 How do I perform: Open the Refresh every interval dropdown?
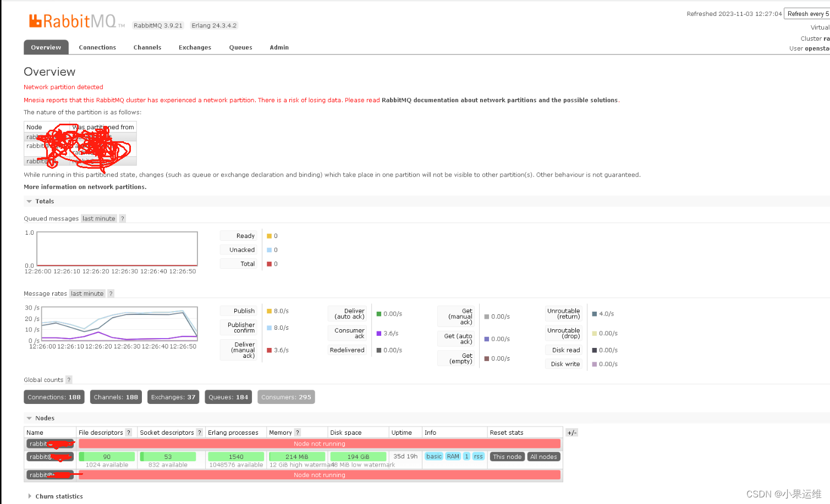(807, 14)
